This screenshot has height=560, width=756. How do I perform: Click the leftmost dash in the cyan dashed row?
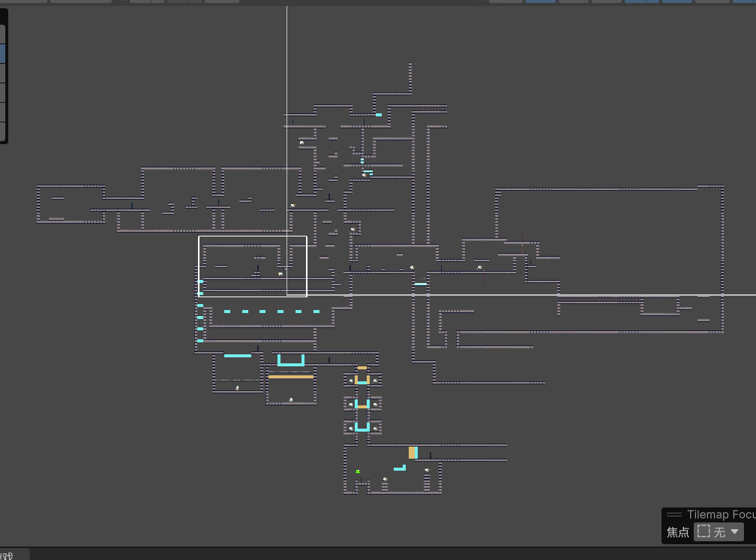point(226,312)
